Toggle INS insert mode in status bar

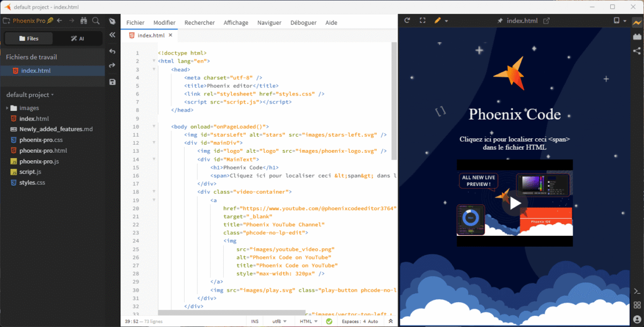point(254,321)
